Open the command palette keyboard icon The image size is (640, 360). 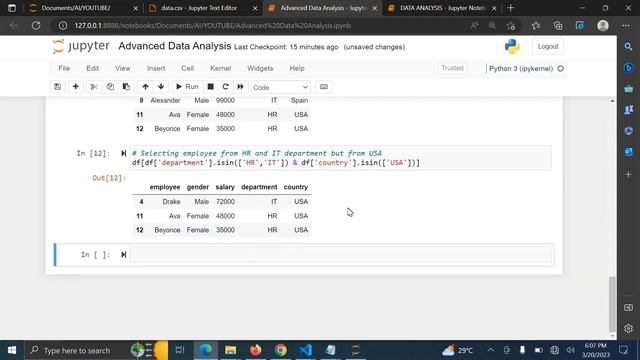tap(324, 87)
